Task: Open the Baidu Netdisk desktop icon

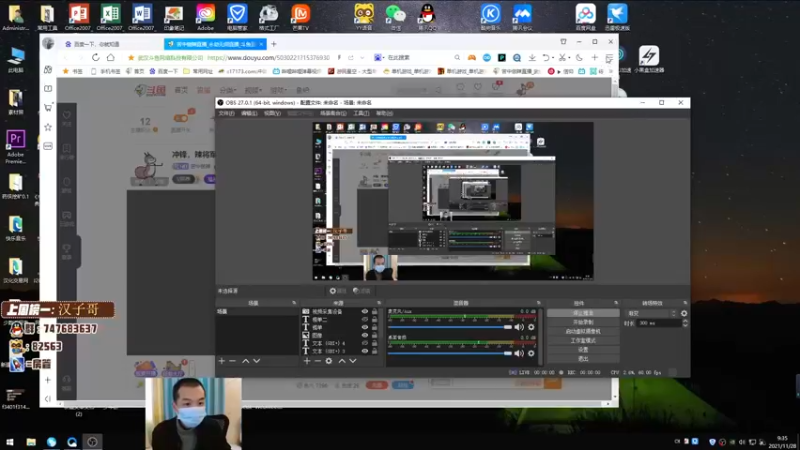Action: 585,15
